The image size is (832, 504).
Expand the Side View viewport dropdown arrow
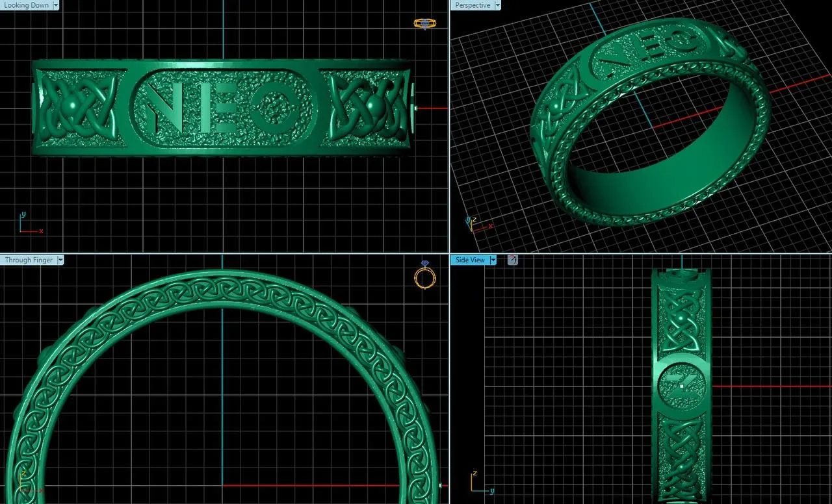tap(493, 260)
